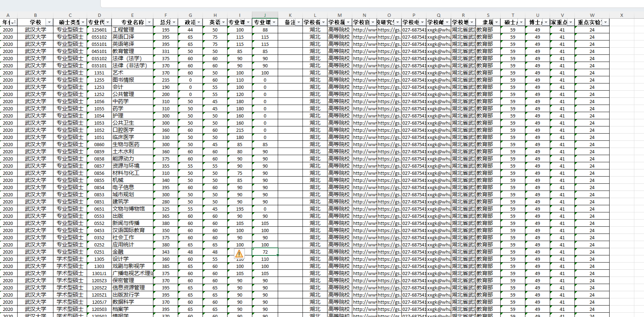Open the 备注 filter dropdown arrow
644x317 pixels.
(299, 22)
